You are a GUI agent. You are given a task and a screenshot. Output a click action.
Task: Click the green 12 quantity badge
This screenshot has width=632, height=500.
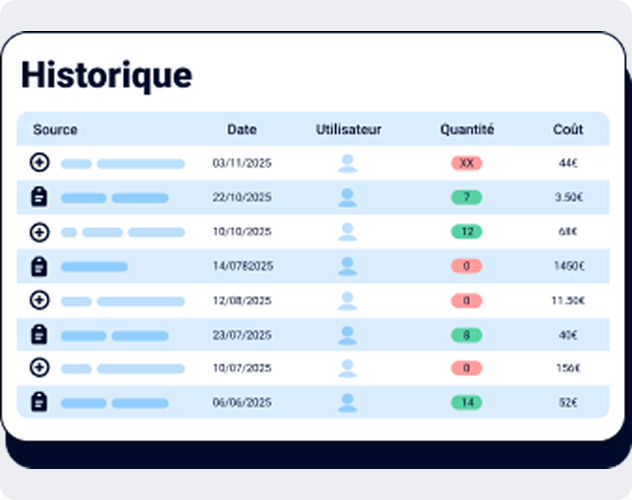pyautogui.click(x=466, y=232)
